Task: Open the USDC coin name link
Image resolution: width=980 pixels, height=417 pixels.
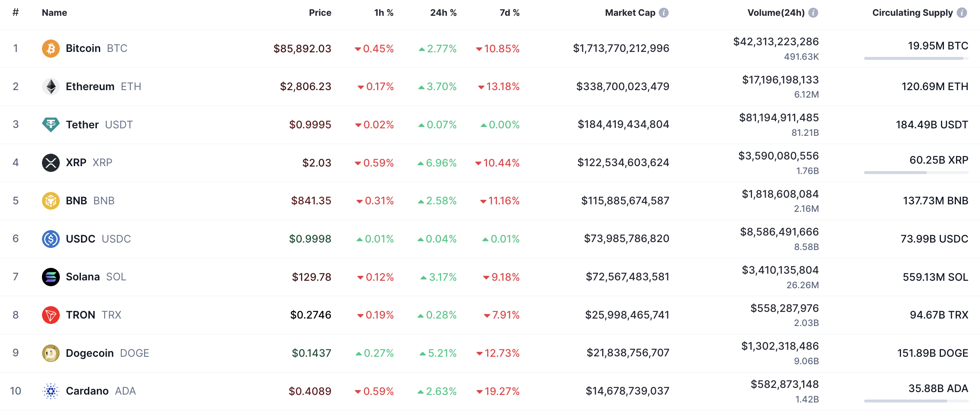Action: pos(81,239)
